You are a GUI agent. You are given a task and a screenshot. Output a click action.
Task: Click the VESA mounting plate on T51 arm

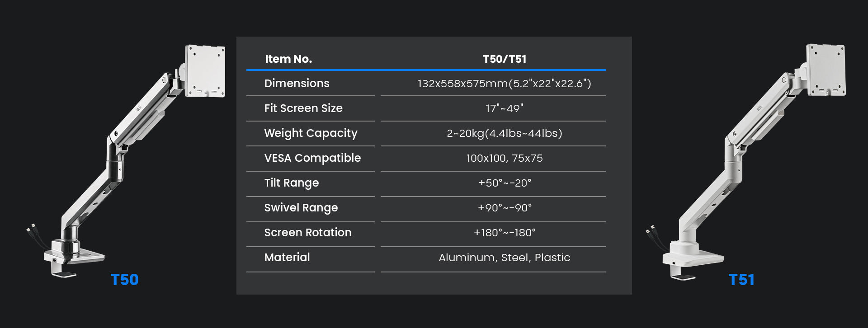point(826,70)
